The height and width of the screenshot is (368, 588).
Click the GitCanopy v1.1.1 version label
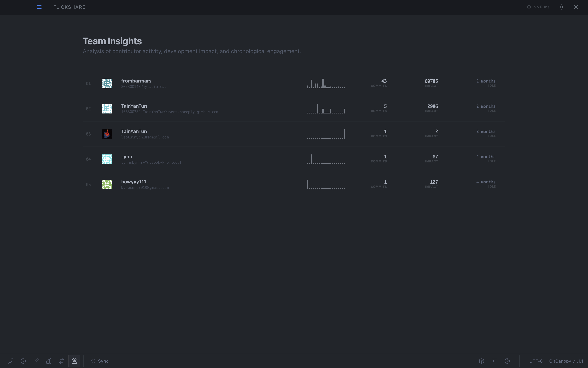(x=566, y=361)
